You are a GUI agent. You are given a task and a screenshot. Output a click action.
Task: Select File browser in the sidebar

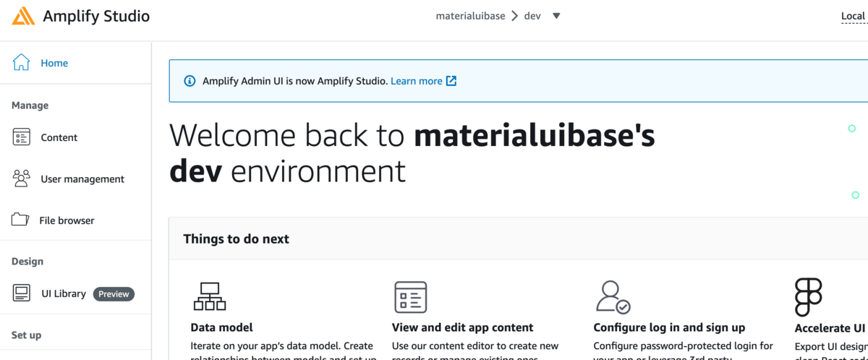click(67, 220)
